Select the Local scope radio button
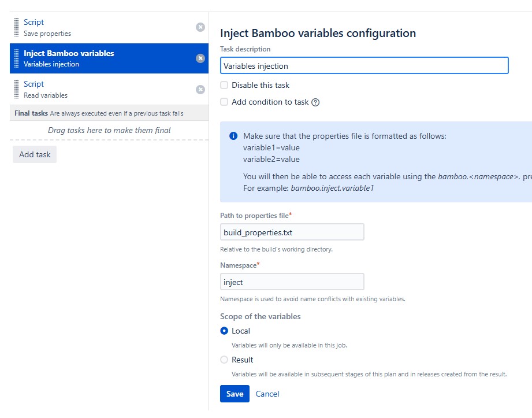The image size is (532, 418). point(224,331)
